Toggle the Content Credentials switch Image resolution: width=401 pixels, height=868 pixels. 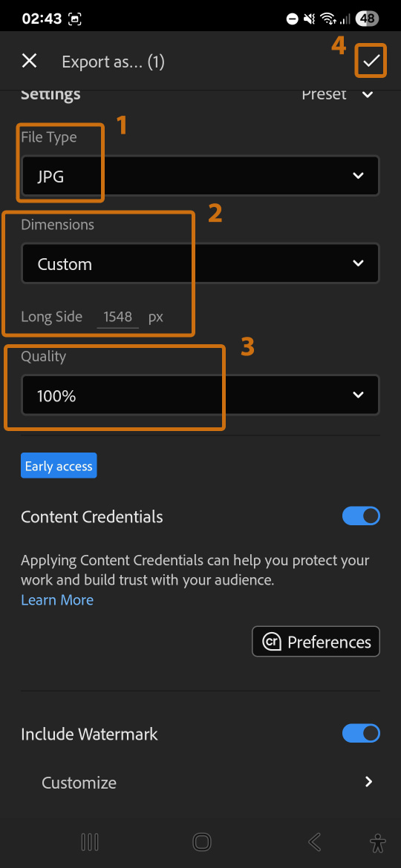[361, 516]
